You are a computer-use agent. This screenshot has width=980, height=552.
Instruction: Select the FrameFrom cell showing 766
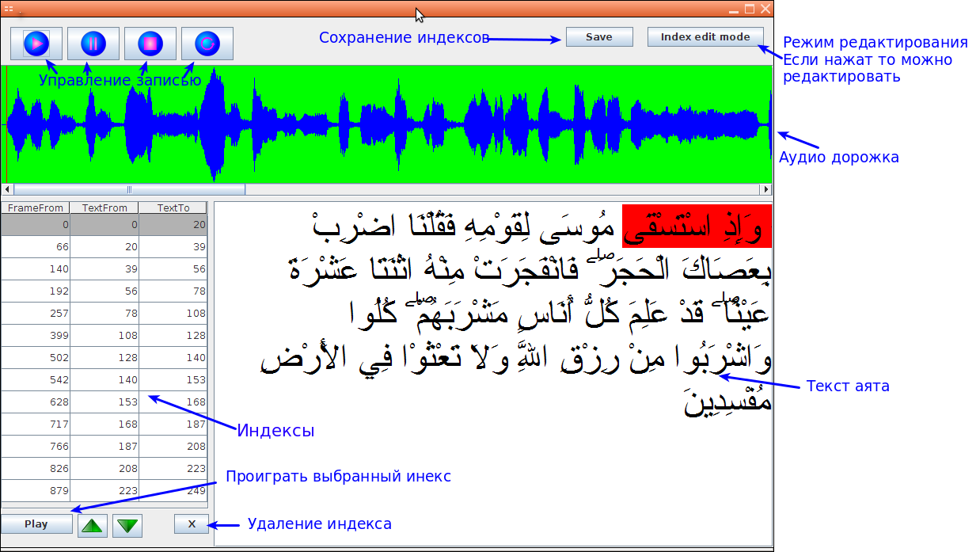point(36,447)
